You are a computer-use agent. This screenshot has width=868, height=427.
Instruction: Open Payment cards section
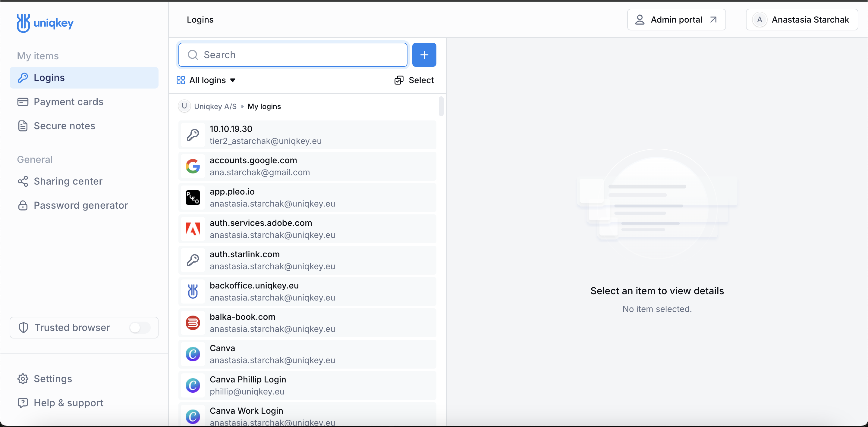(84, 102)
